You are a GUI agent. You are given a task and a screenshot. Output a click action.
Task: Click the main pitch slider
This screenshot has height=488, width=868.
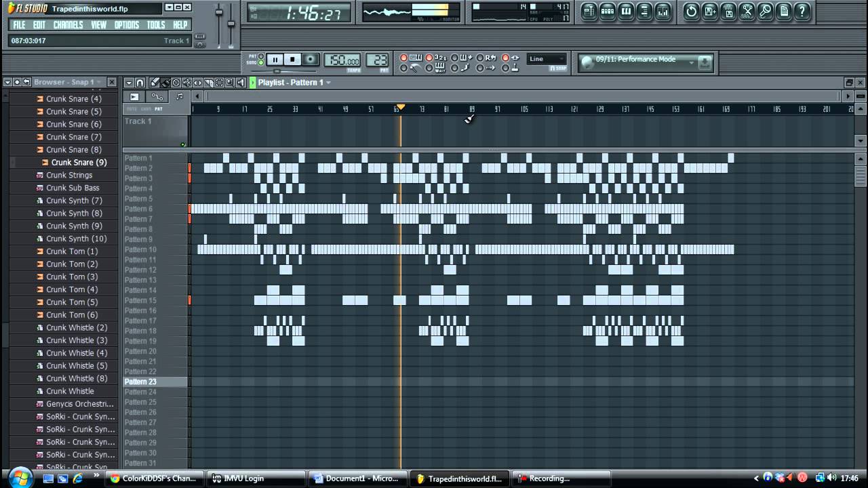[231, 25]
